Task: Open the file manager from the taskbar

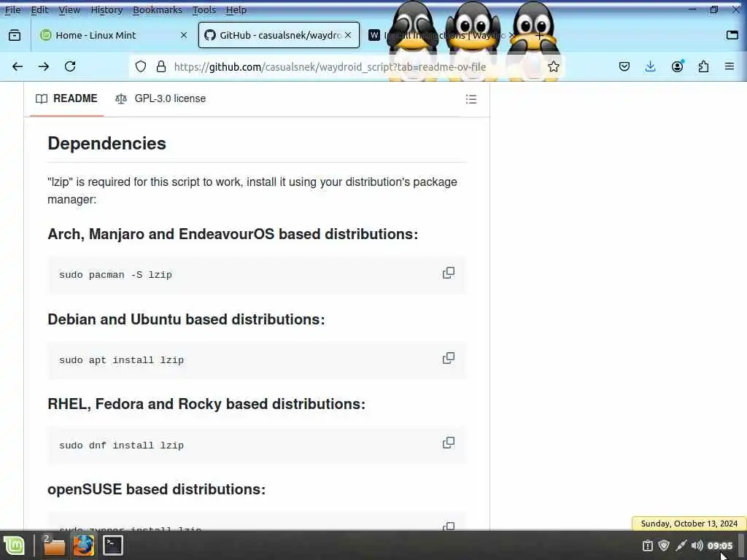Action: [x=54, y=545]
